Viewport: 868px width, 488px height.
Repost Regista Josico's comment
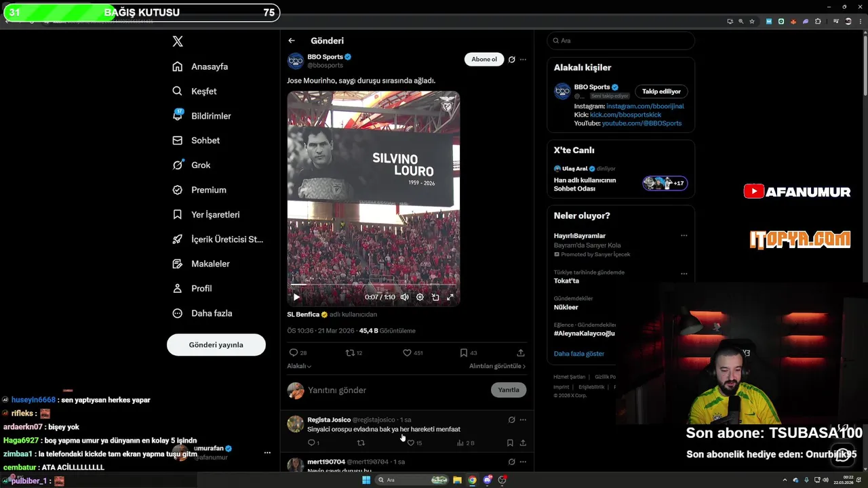361,443
